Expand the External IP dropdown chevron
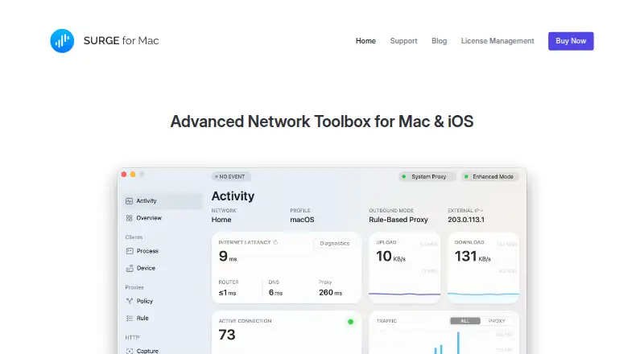 (481, 211)
